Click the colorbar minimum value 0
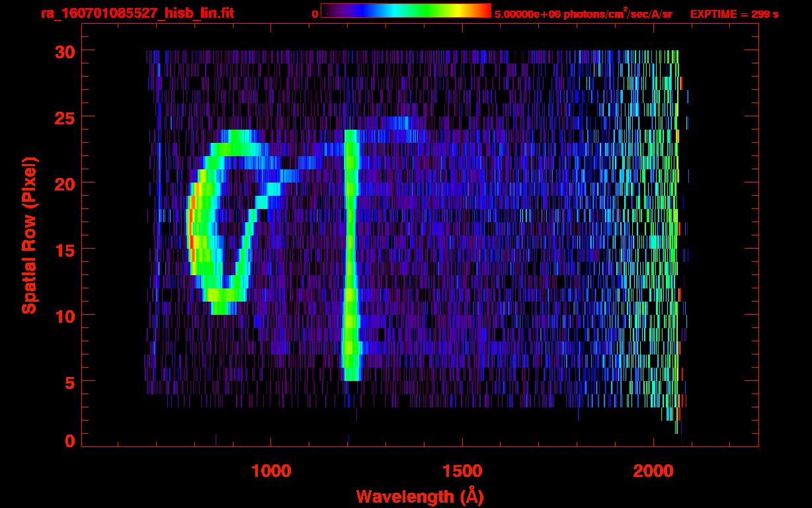This screenshot has width=812, height=508. 315,14
